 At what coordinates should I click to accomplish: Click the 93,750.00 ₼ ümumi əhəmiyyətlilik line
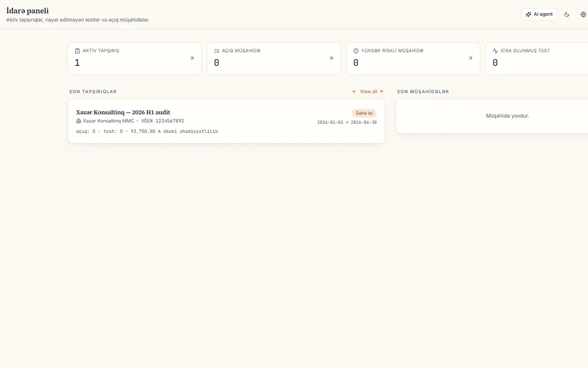coord(175,132)
